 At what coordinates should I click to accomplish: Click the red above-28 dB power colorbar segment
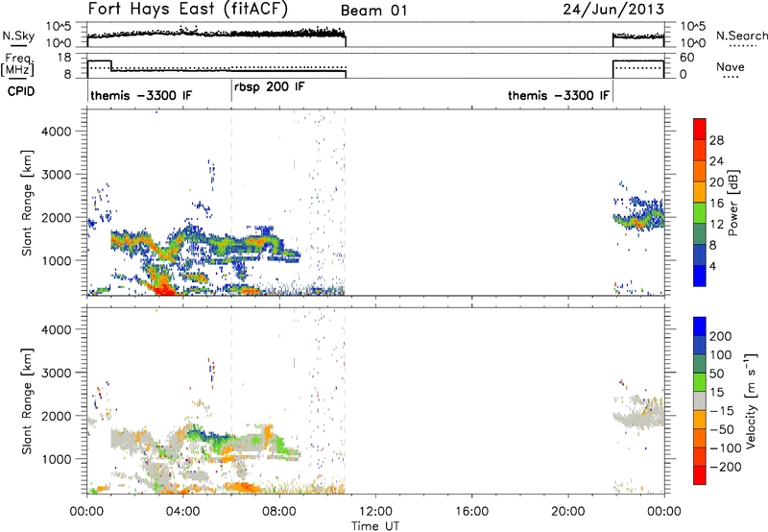(x=700, y=130)
